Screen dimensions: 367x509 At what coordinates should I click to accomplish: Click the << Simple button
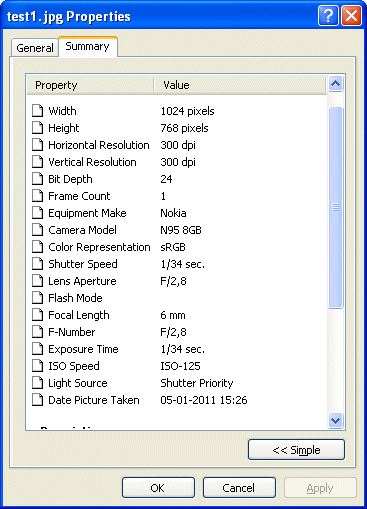296,450
